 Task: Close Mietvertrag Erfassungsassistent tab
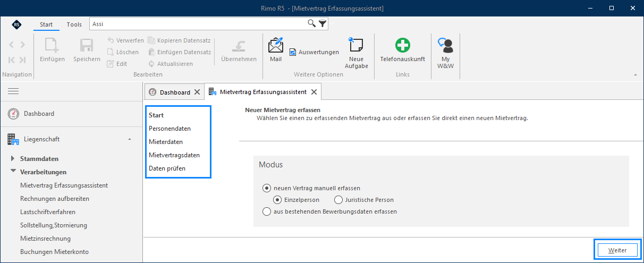(x=314, y=92)
